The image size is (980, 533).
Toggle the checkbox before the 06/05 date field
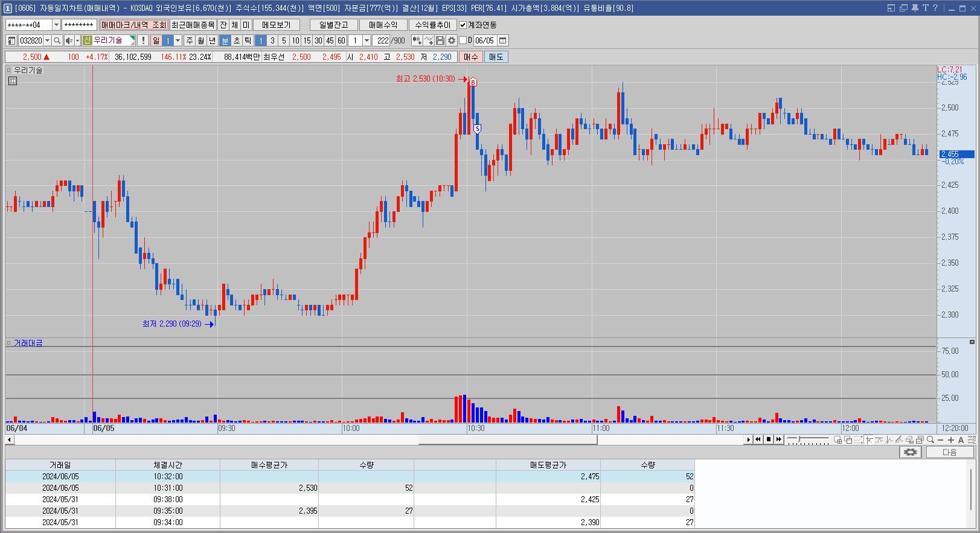463,40
